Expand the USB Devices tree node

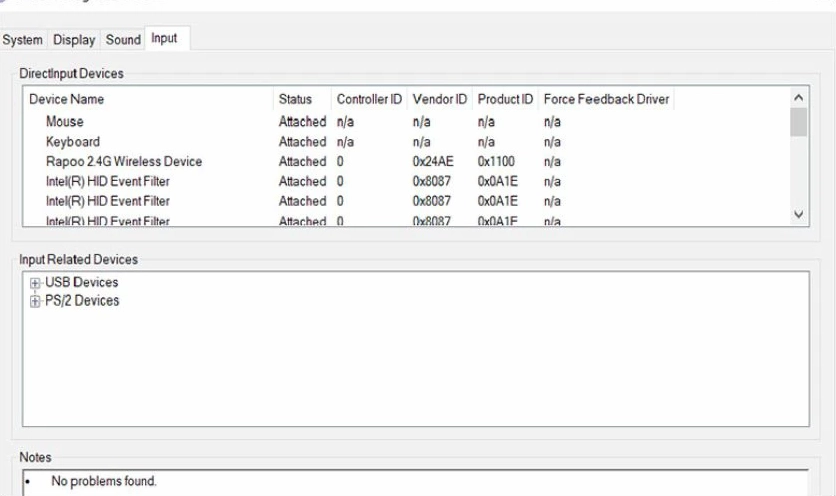[x=36, y=283]
